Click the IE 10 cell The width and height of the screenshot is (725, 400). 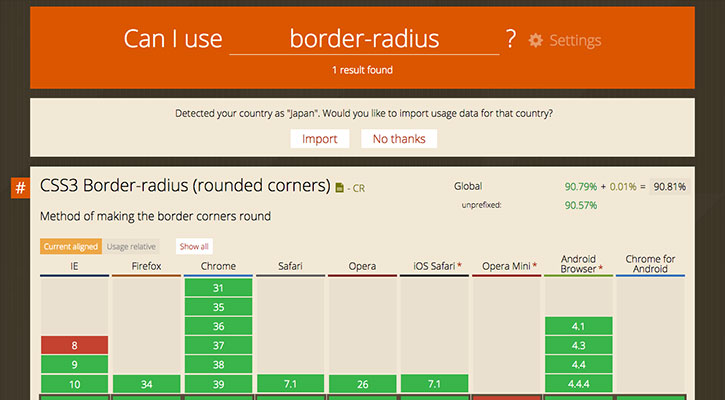[74, 384]
